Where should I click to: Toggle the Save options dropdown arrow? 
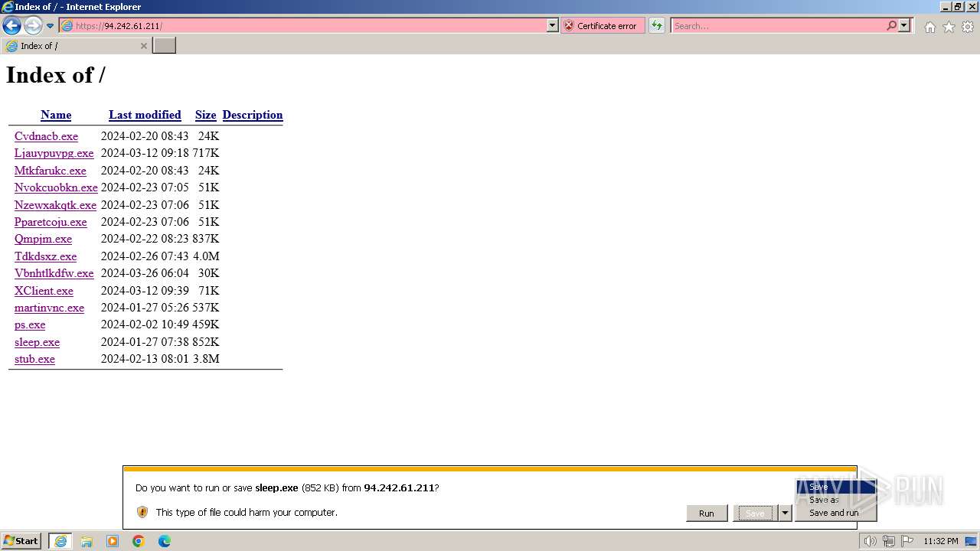(785, 513)
